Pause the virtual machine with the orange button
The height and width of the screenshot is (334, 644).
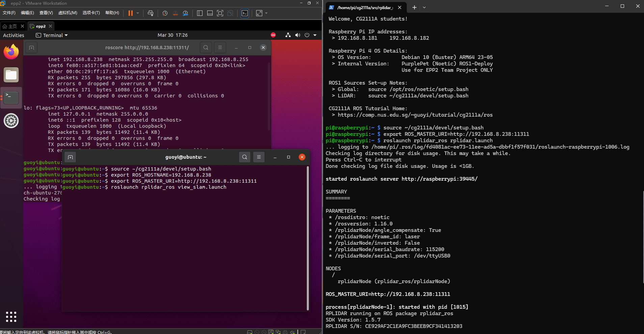(x=130, y=13)
